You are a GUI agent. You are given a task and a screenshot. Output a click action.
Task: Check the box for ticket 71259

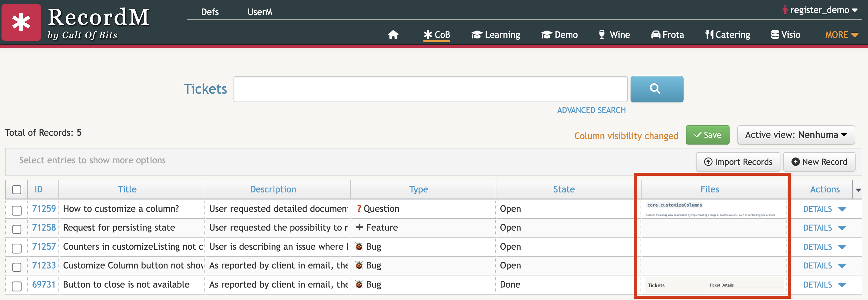pyautogui.click(x=17, y=210)
